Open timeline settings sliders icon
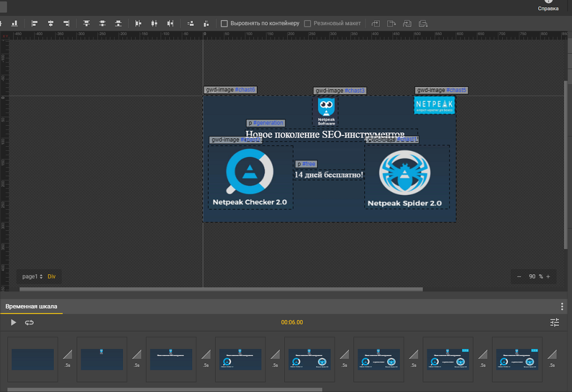This screenshot has height=392, width=572. coord(554,323)
